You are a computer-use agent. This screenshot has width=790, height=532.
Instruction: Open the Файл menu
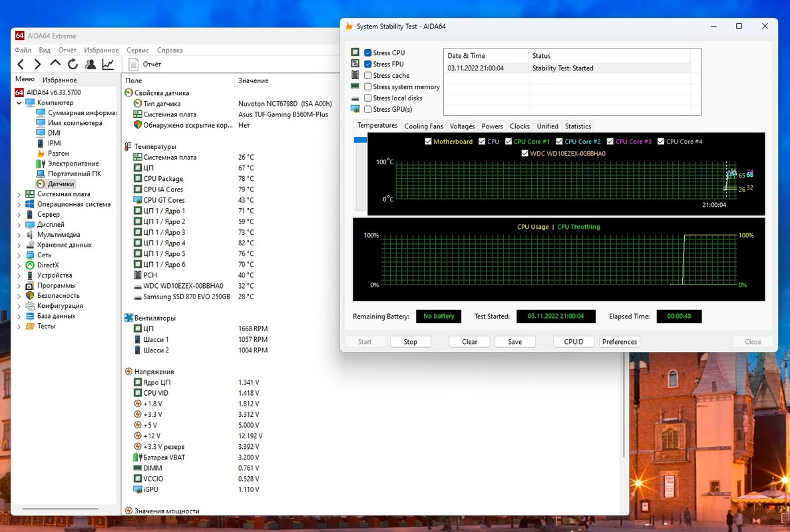tap(23, 50)
